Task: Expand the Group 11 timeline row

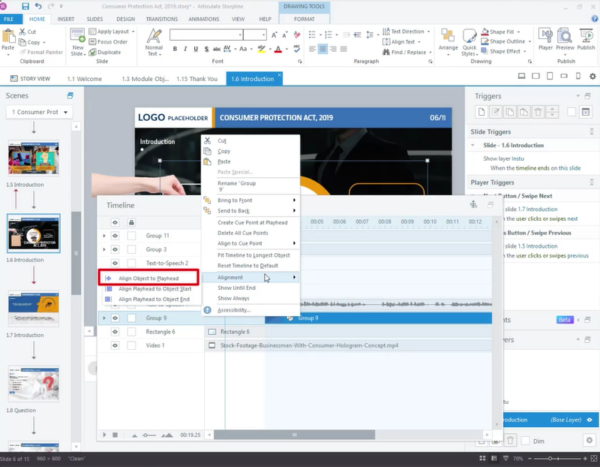Action: pos(104,235)
